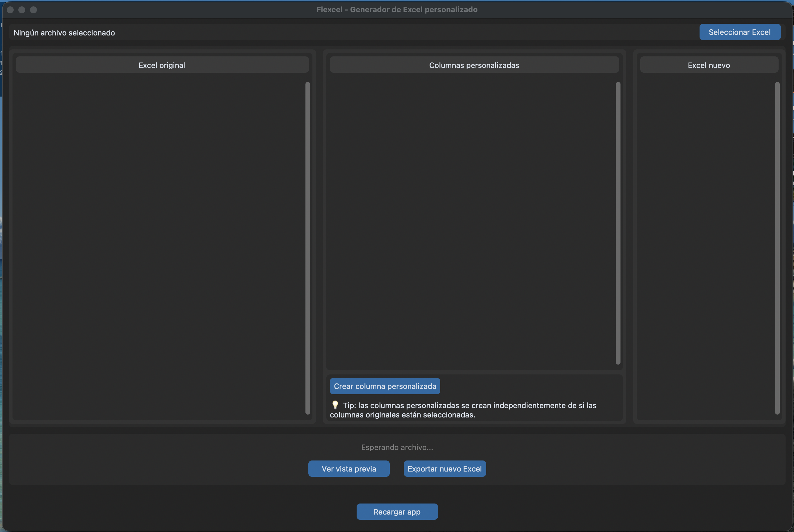Click the Excel nuevo panel header
794x532 pixels.
(709, 65)
